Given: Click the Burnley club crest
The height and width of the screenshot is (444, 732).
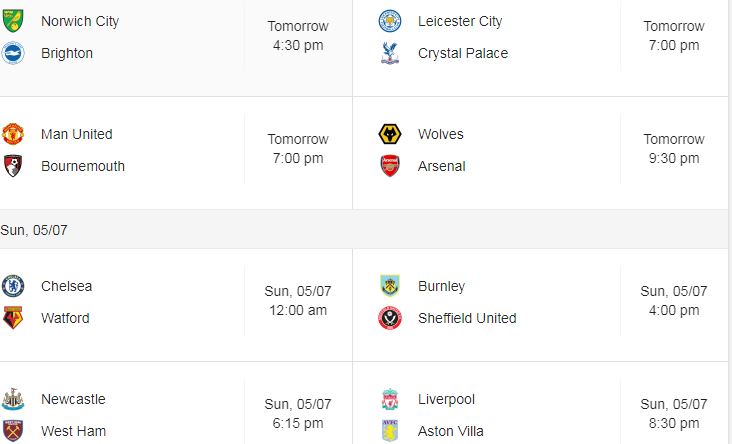Looking at the screenshot, I should pyautogui.click(x=390, y=286).
